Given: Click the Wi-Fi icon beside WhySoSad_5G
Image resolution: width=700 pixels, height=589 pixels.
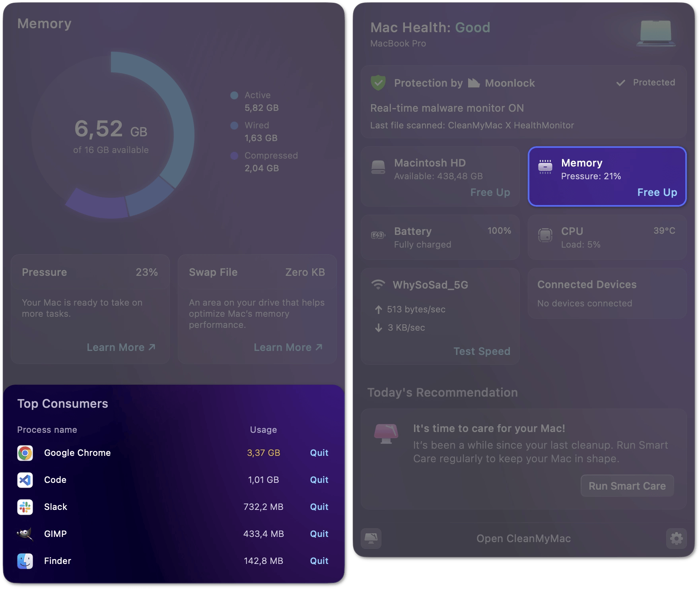Looking at the screenshot, I should click(x=378, y=285).
